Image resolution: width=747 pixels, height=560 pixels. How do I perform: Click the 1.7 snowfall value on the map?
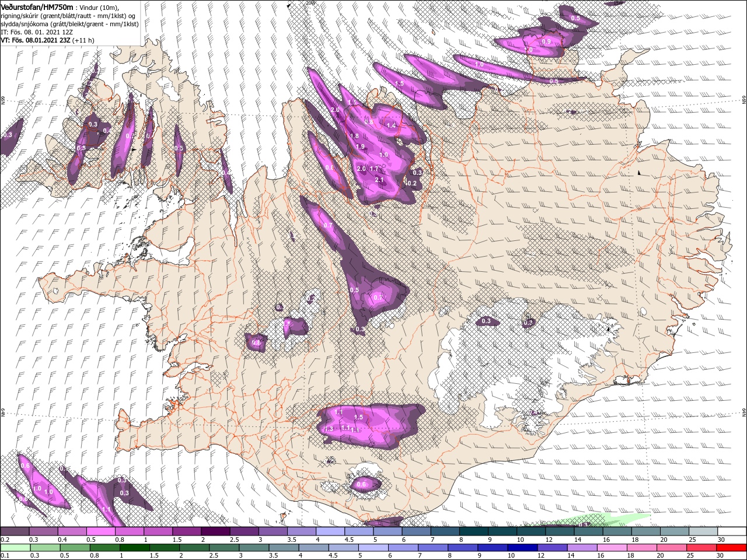[x=374, y=169]
